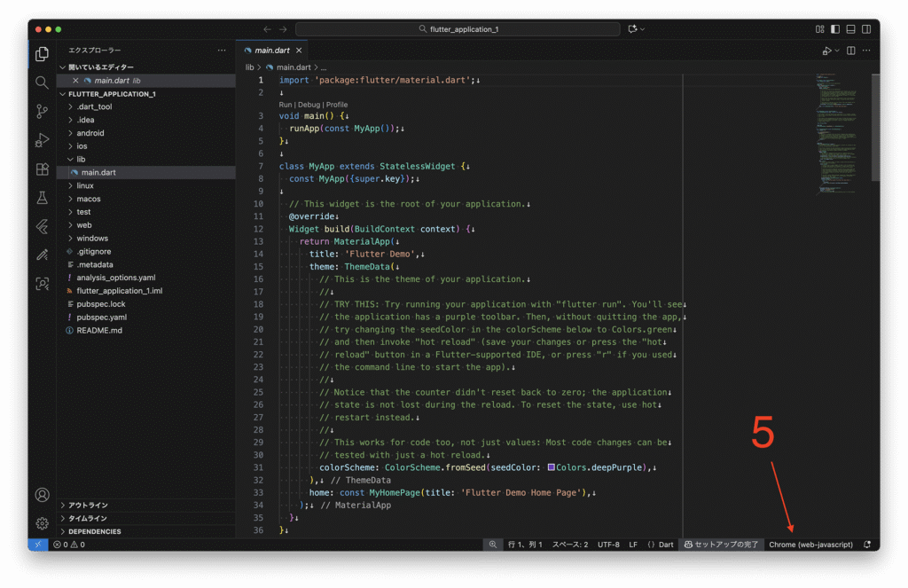Toggle the secondary sidebar visibility
This screenshot has width=908, height=588.
pos(866,29)
